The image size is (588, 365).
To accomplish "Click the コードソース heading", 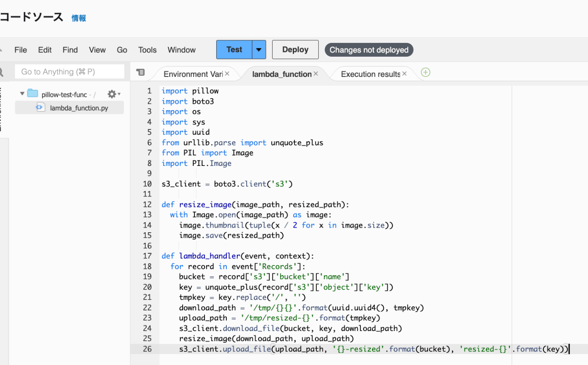I will (x=31, y=17).
